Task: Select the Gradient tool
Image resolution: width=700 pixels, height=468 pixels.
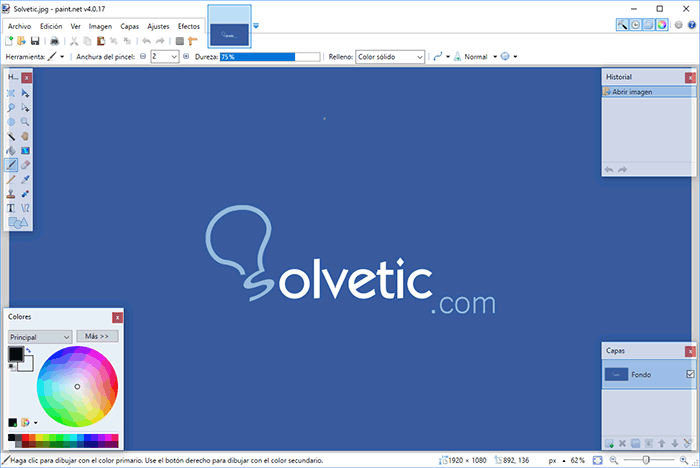Action: (25, 150)
